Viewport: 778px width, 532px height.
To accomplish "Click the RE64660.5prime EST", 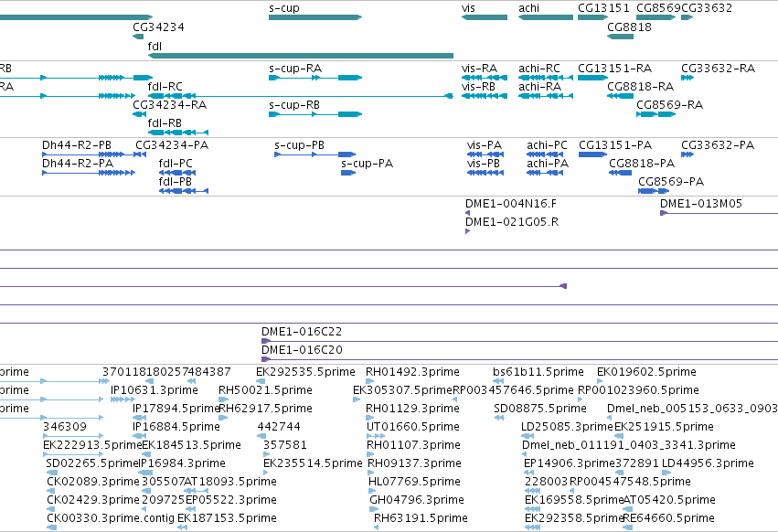I will coord(628,527).
